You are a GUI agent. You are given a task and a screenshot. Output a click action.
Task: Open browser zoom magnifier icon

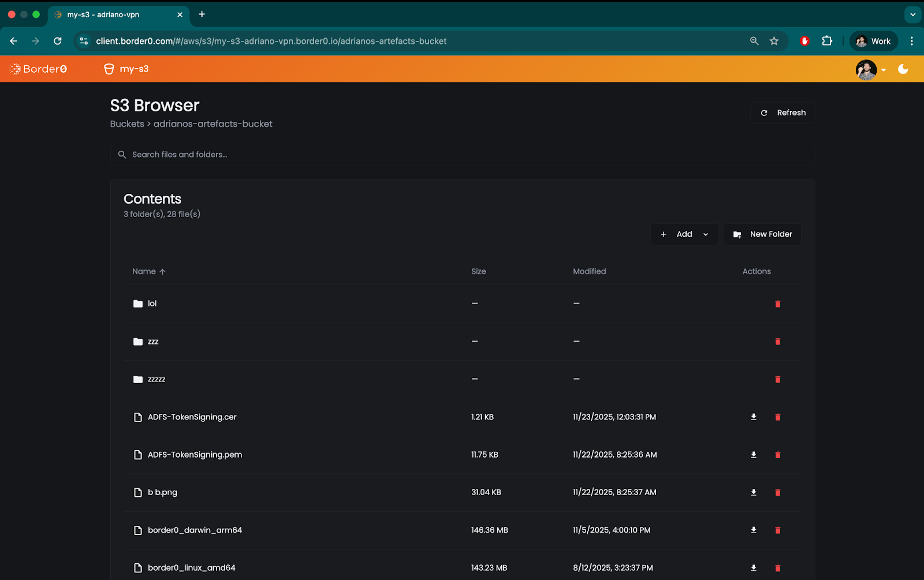coord(754,41)
